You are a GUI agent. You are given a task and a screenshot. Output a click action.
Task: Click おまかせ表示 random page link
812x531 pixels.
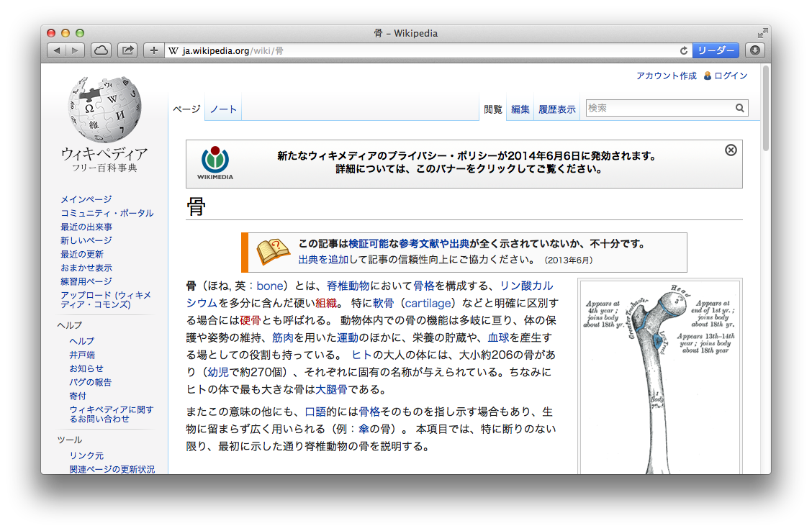click(86, 268)
